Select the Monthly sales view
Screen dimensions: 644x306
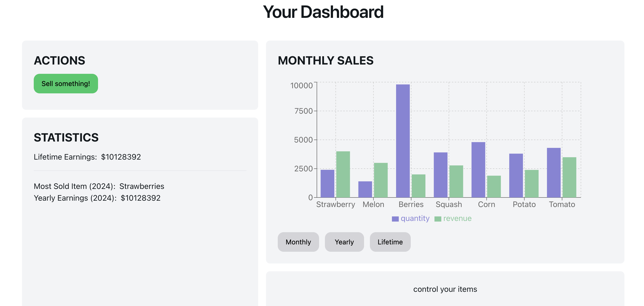[x=298, y=242]
